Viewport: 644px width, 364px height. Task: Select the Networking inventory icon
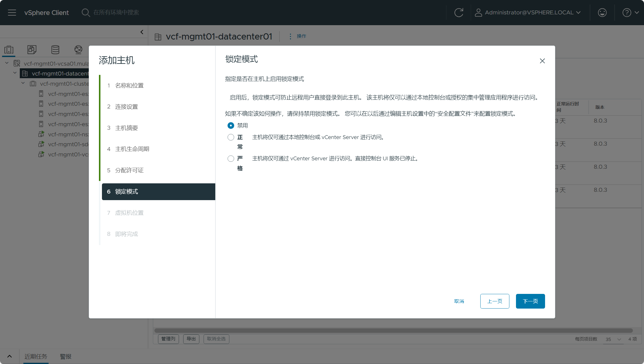pyautogui.click(x=78, y=49)
